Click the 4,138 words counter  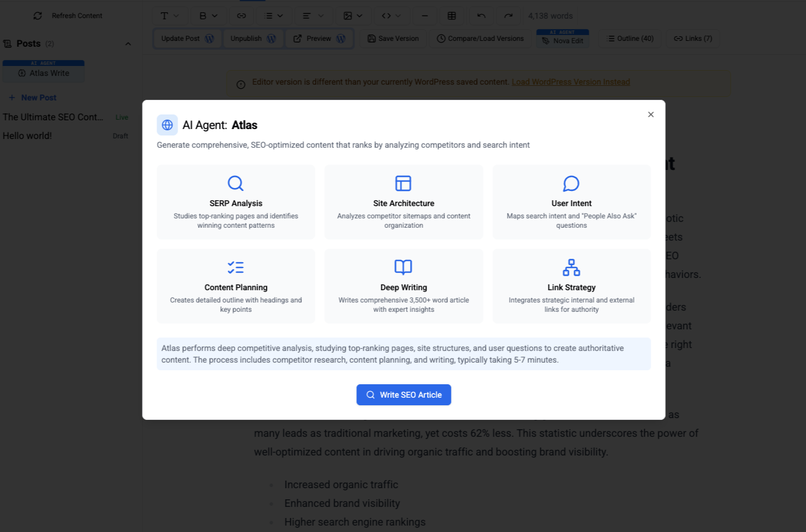coord(550,16)
